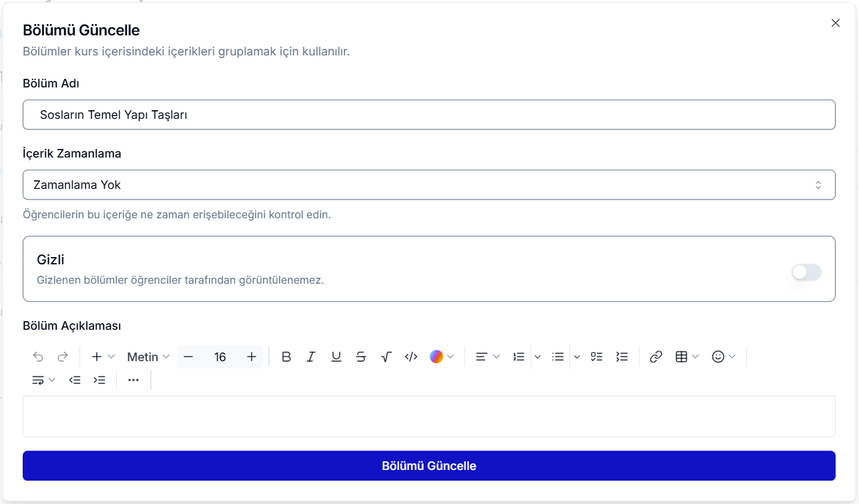859x504 pixels.
Task: Toggle the Gizli hidden section switch
Action: [x=806, y=272]
